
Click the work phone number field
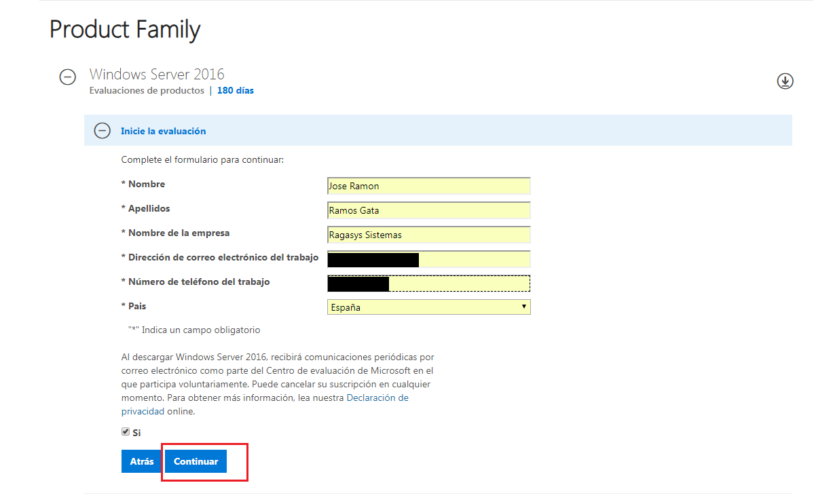[x=428, y=283]
